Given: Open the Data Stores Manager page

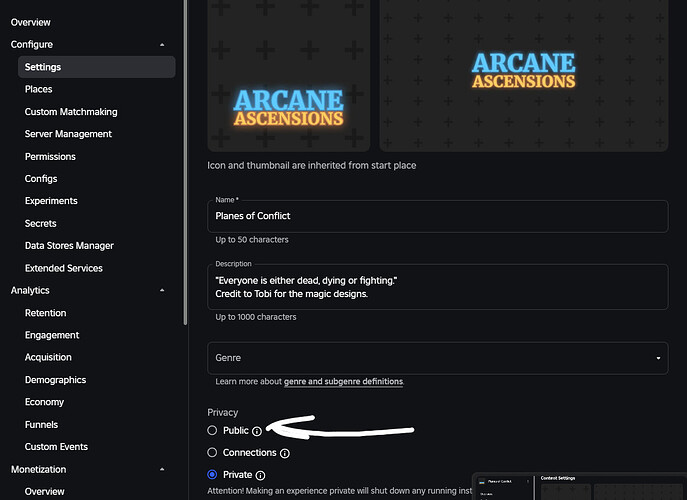Looking at the screenshot, I should (69, 246).
